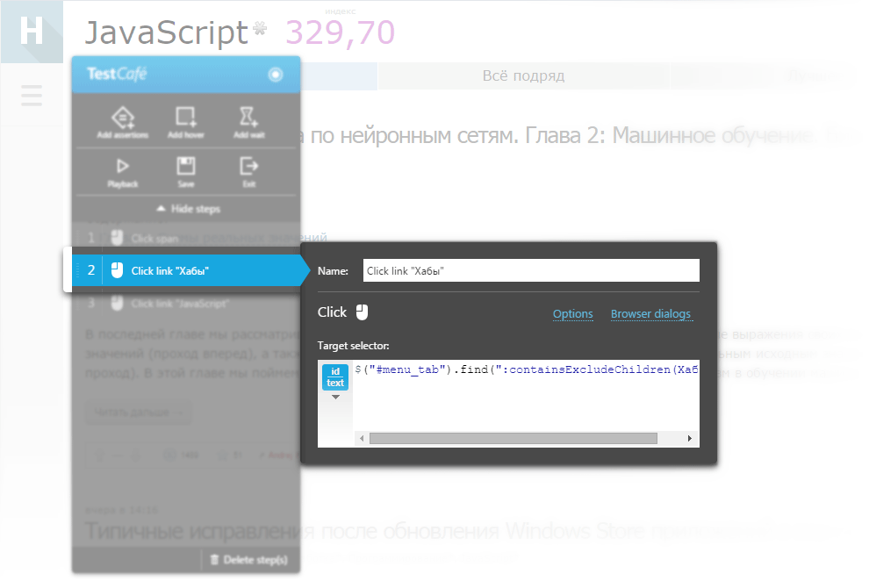
Task: Click in the Target selector code area
Action: 526,395
